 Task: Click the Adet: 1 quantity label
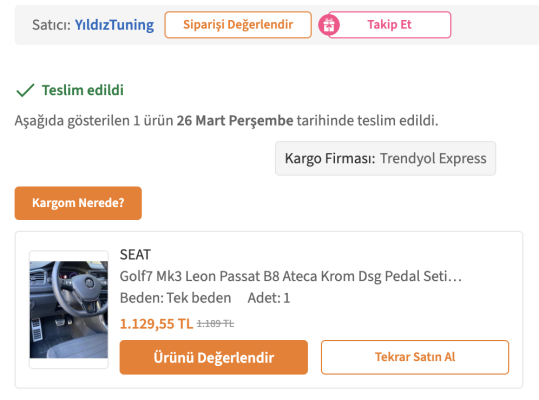click(x=269, y=298)
